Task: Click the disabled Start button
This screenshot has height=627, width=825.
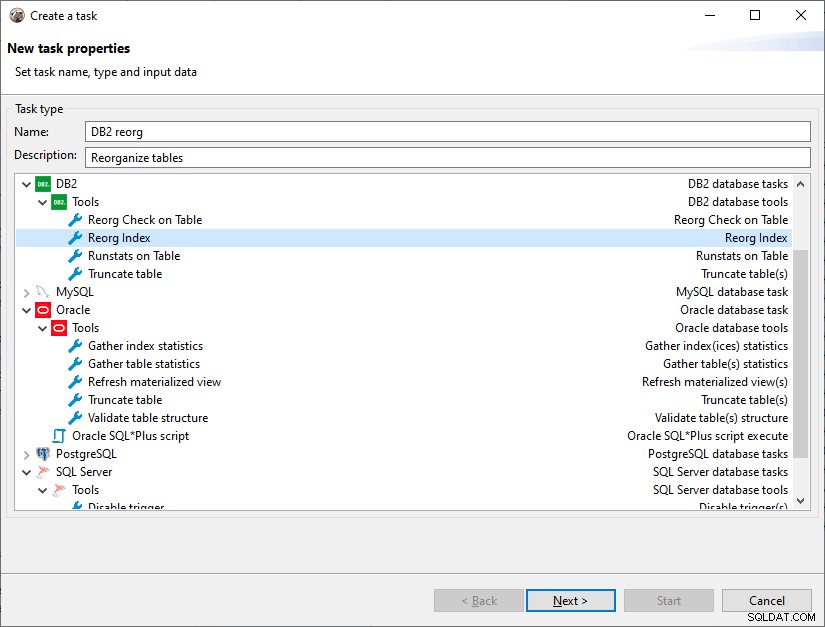Action: pyautogui.click(x=669, y=601)
